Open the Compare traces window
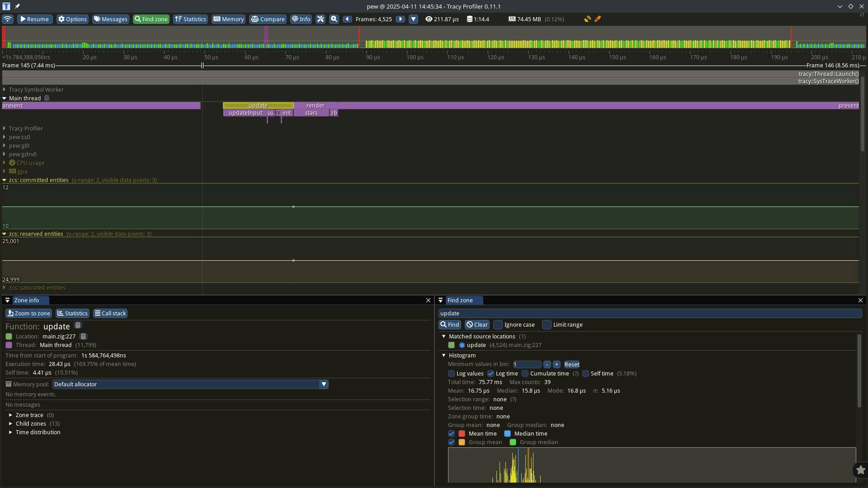 click(x=268, y=19)
